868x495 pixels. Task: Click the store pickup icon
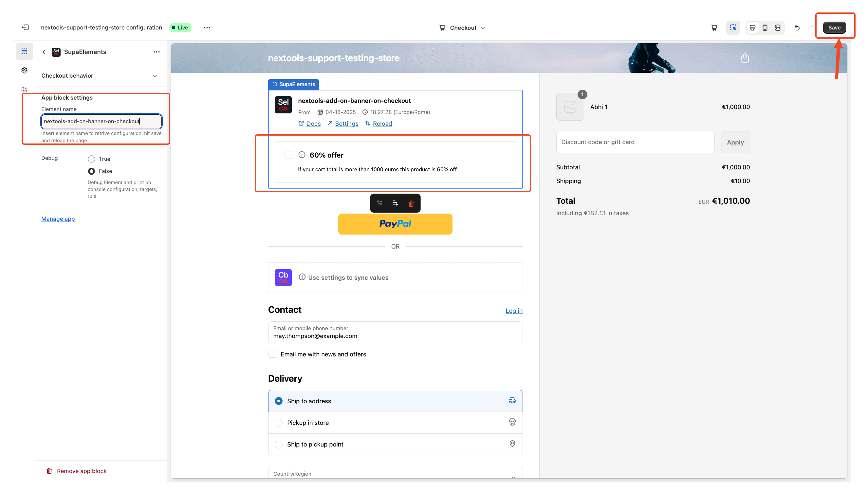click(x=512, y=422)
